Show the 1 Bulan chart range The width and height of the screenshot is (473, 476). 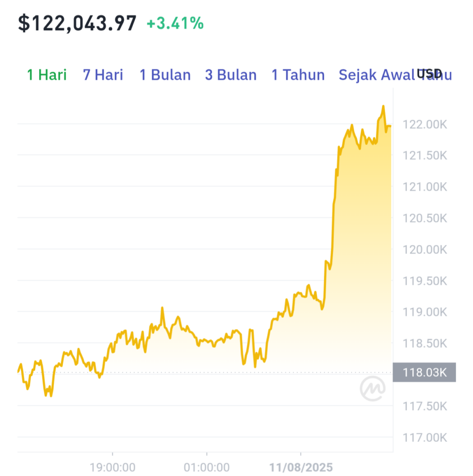pos(165,75)
